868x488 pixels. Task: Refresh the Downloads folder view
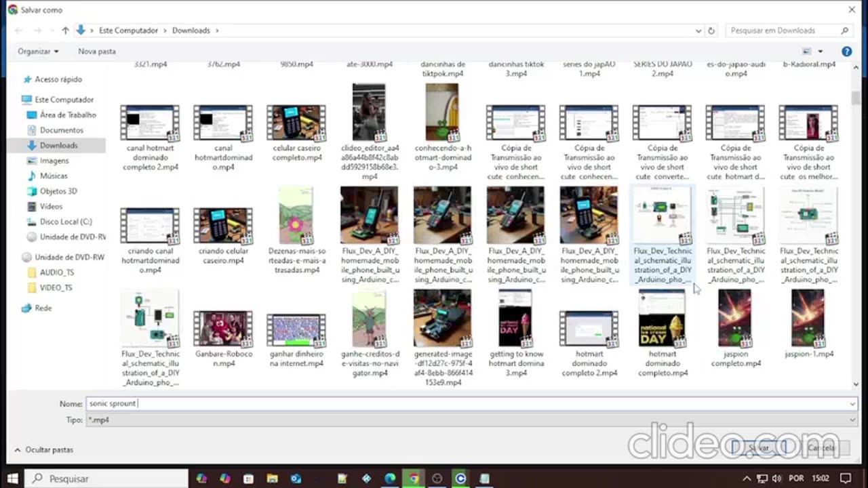click(711, 30)
